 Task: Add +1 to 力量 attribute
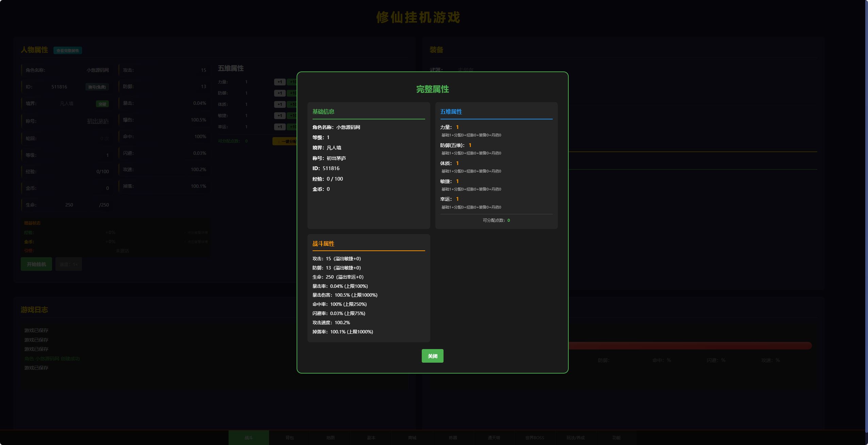click(280, 82)
